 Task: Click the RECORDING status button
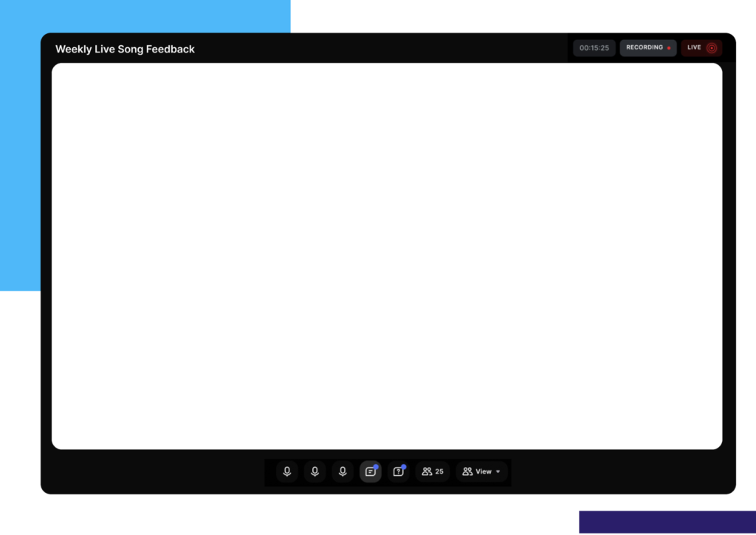tap(647, 47)
